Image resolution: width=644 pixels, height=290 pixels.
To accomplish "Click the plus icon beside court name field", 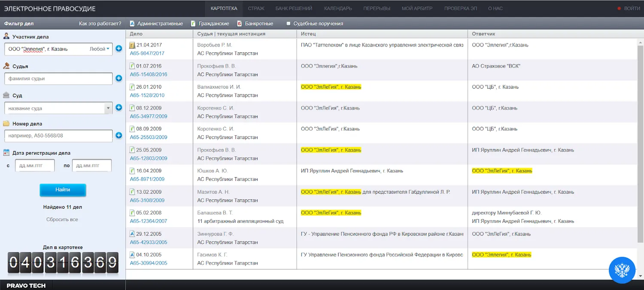I will pos(119,108).
